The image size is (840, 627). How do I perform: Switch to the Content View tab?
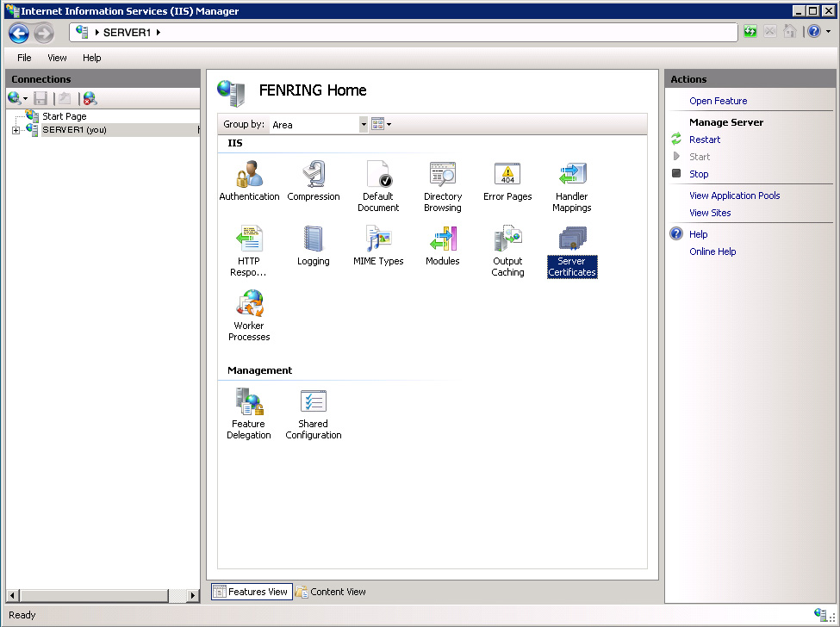click(x=331, y=592)
